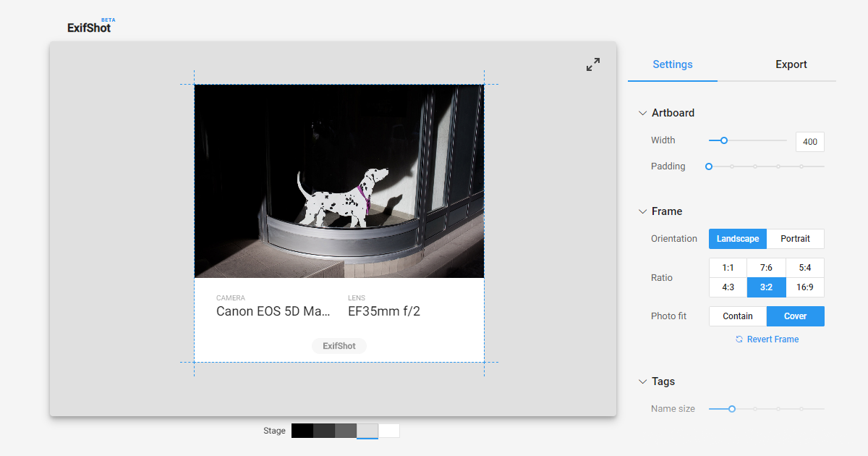Select the 4:3 ratio button
Viewport: 868px width, 456px height.
point(728,287)
